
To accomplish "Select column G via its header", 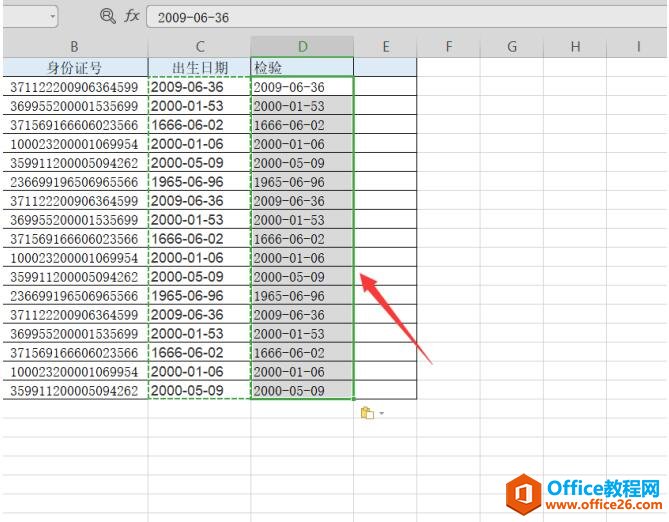I will tap(512, 46).
